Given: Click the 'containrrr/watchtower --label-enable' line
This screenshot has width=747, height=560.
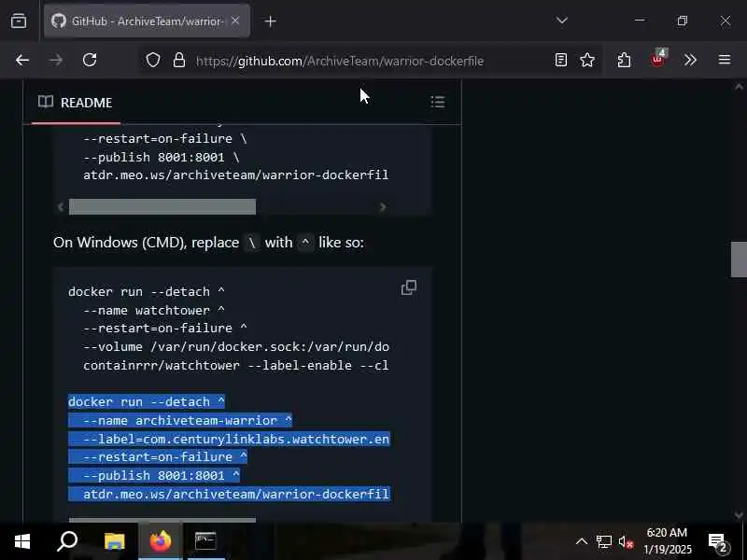Looking at the screenshot, I should pyautogui.click(x=236, y=366).
